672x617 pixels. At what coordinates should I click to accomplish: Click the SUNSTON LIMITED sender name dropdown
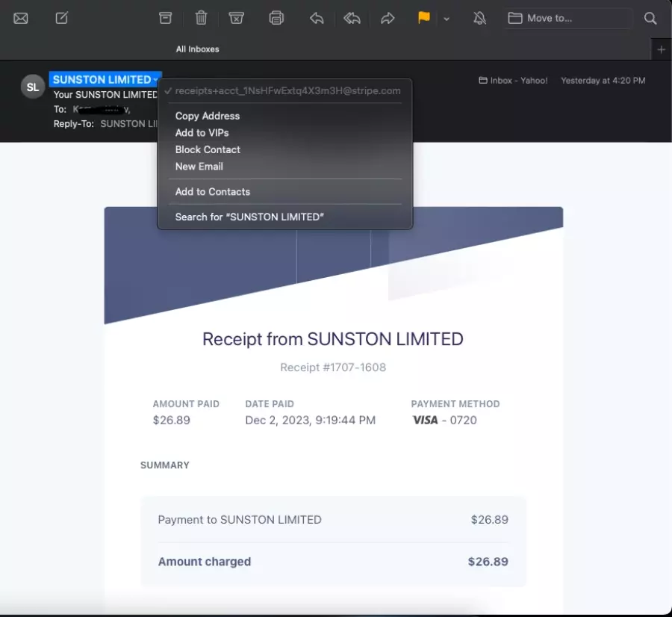105,79
